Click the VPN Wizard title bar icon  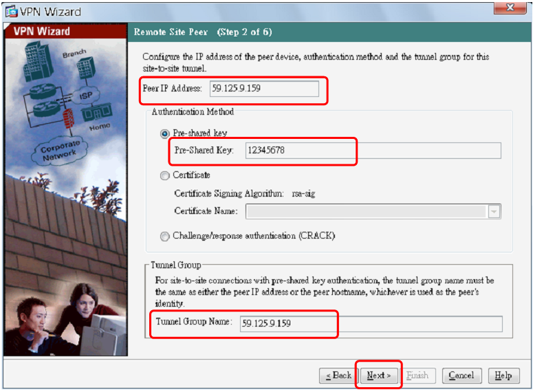click(x=11, y=12)
